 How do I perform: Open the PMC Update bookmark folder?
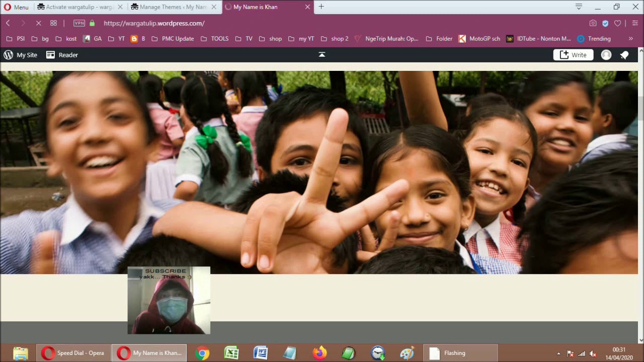[173, 39]
